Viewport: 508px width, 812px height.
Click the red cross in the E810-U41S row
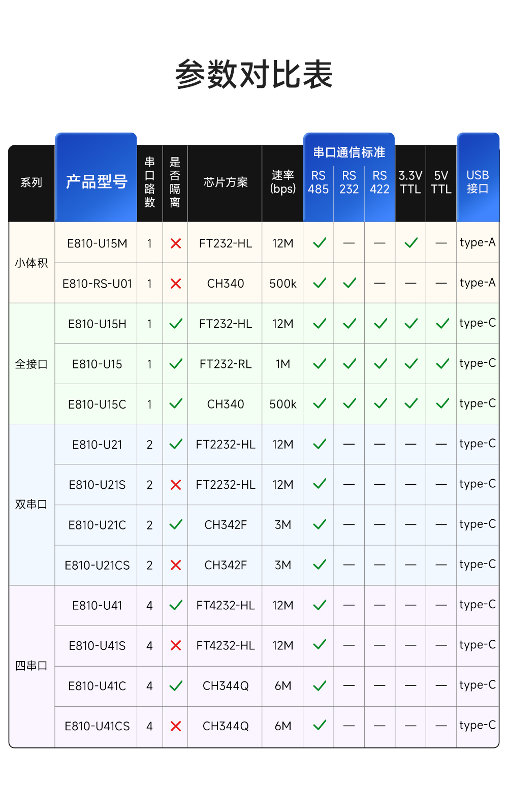[x=176, y=645]
